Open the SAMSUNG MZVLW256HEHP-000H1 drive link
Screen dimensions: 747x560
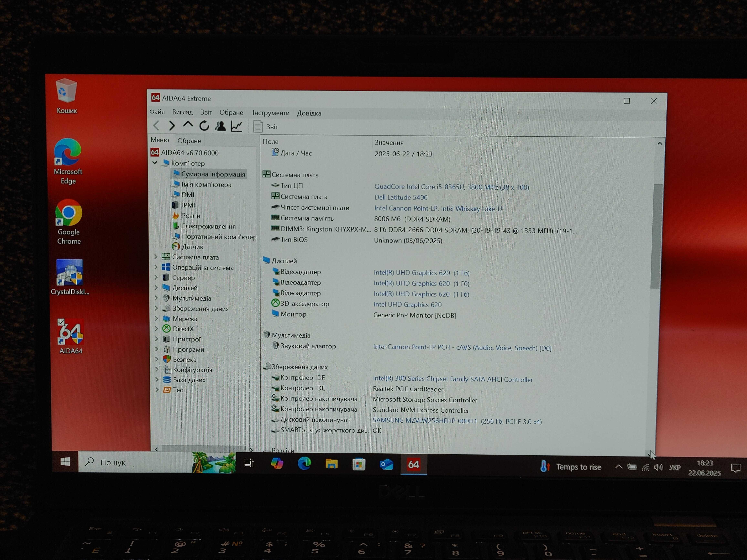point(457,421)
